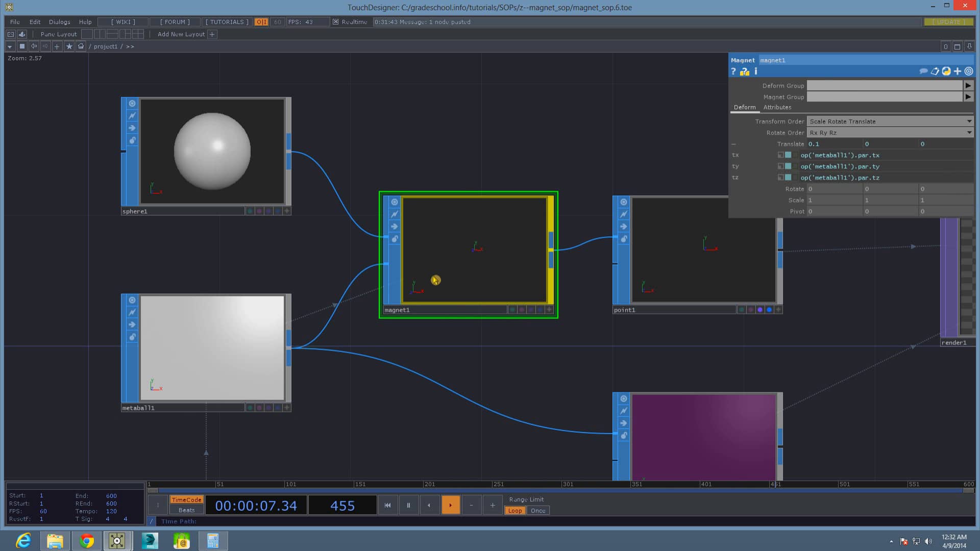The height and width of the screenshot is (551, 980).
Task: Open the Dialogs menu
Action: pyautogui.click(x=59, y=22)
